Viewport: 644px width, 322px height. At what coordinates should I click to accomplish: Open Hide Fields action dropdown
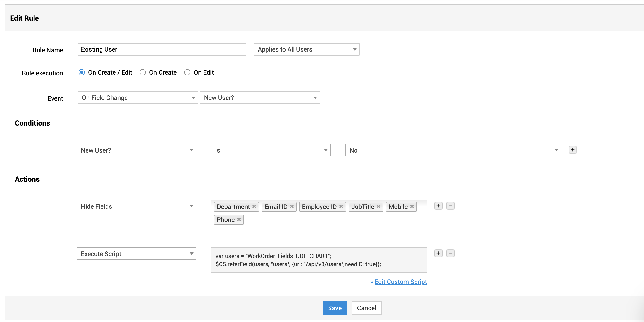pos(136,206)
